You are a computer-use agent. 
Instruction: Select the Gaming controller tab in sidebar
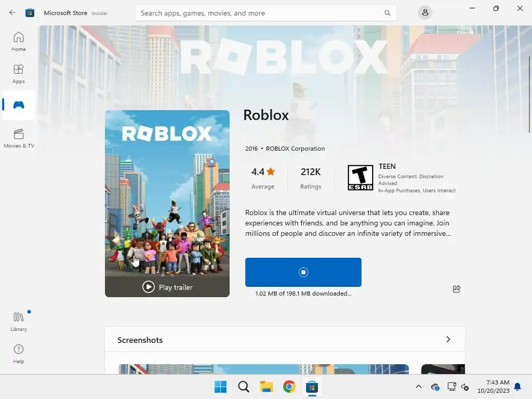pyautogui.click(x=19, y=105)
